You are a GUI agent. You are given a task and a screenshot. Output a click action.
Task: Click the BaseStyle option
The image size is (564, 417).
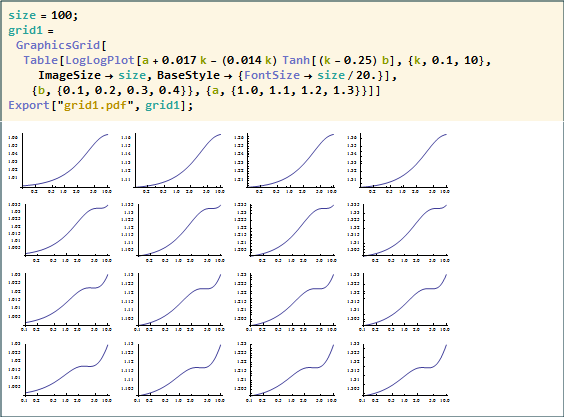(188, 75)
